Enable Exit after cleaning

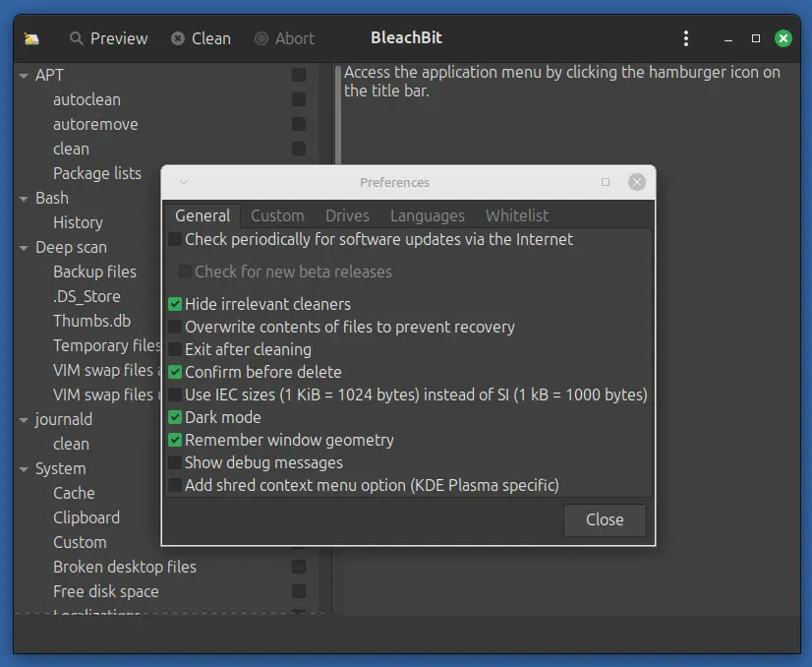(174, 349)
